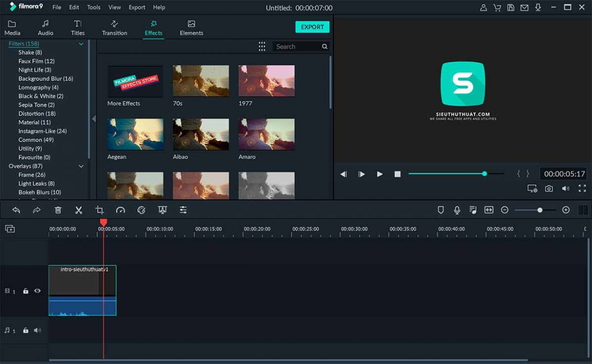This screenshot has height=364, width=592.
Task: Click the EXPORT button
Action: point(312,27)
